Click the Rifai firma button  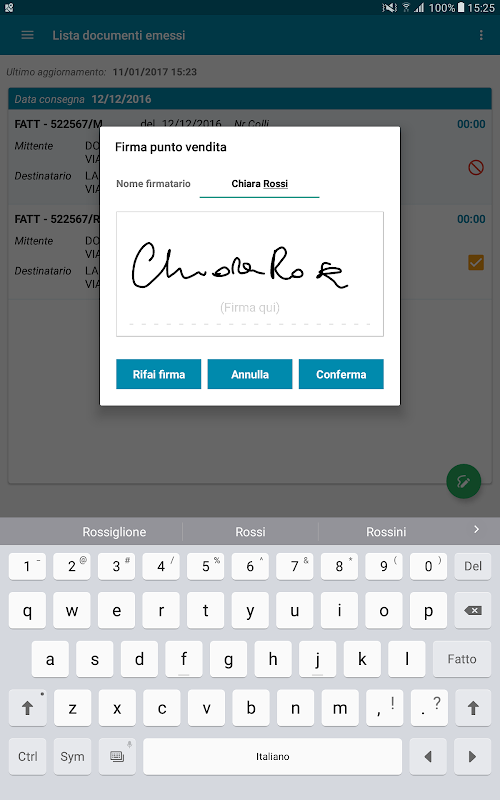(x=159, y=374)
